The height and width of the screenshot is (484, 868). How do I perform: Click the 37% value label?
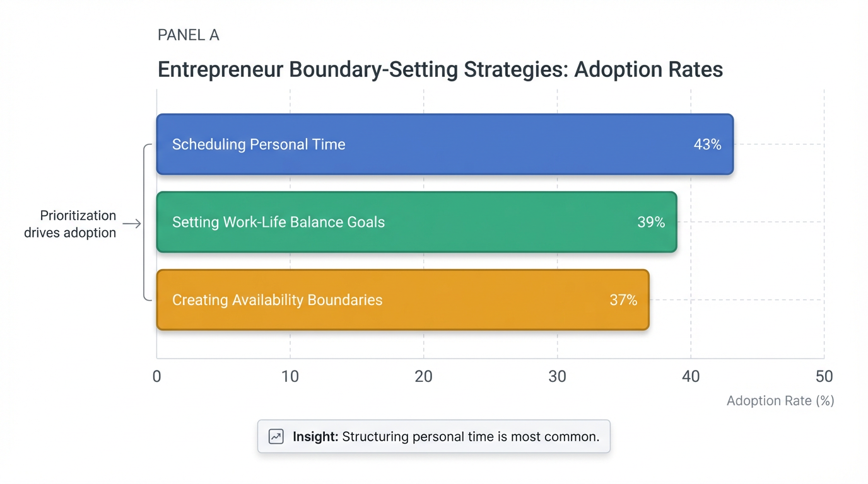[623, 300]
